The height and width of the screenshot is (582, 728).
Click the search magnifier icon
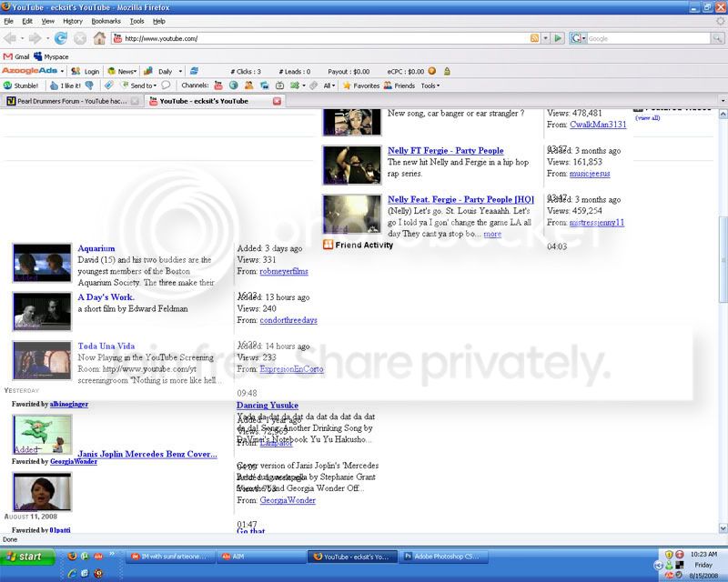click(717, 38)
